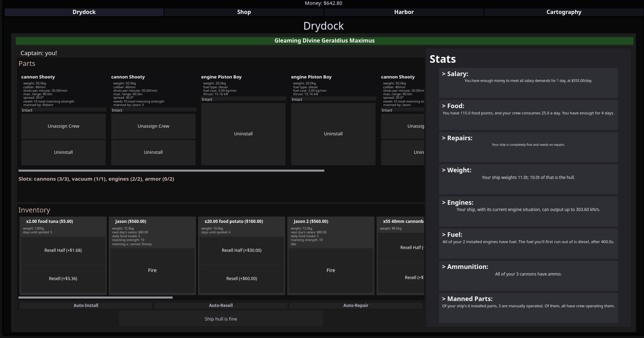Uninstall the first engine Piston Boy
The height and width of the screenshot is (338, 644).
click(x=243, y=134)
